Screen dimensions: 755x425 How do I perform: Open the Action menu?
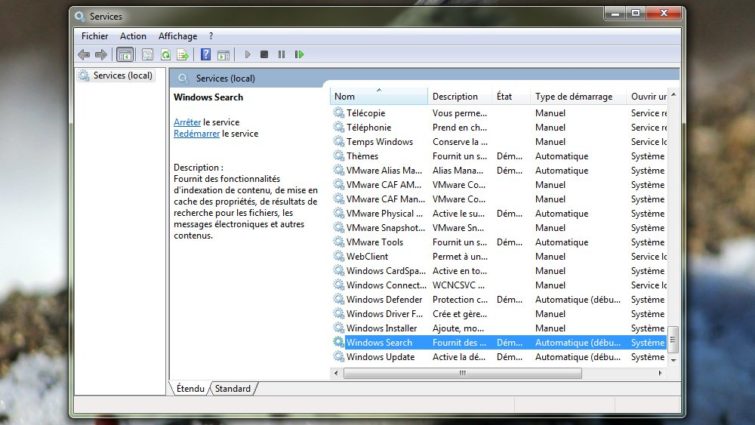point(133,36)
